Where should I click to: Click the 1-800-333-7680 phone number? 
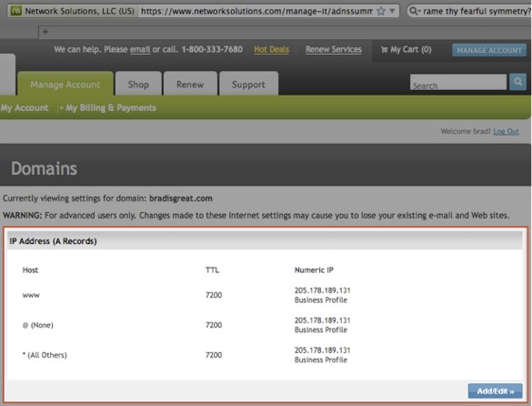212,49
